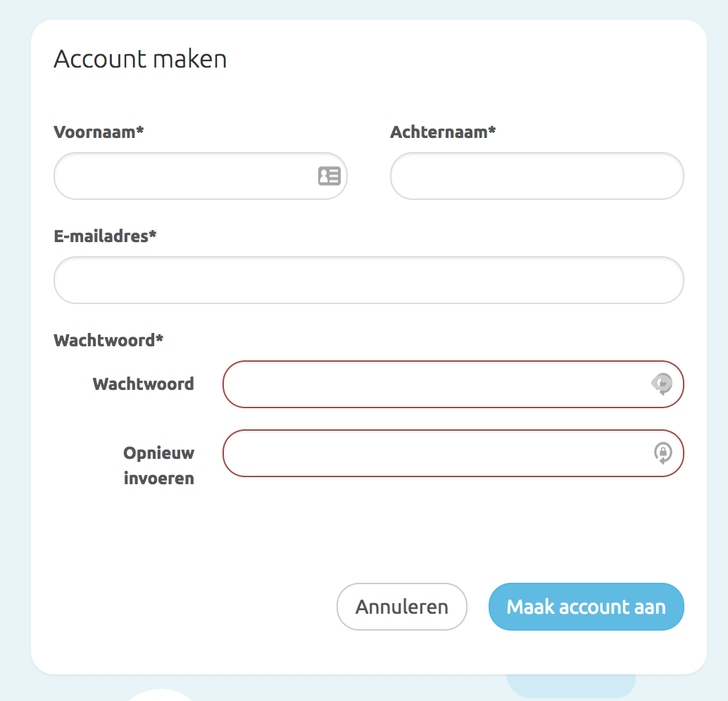The image size is (728, 701).
Task: Select the autofill badge inside the Voornaam input
Action: [329, 176]
